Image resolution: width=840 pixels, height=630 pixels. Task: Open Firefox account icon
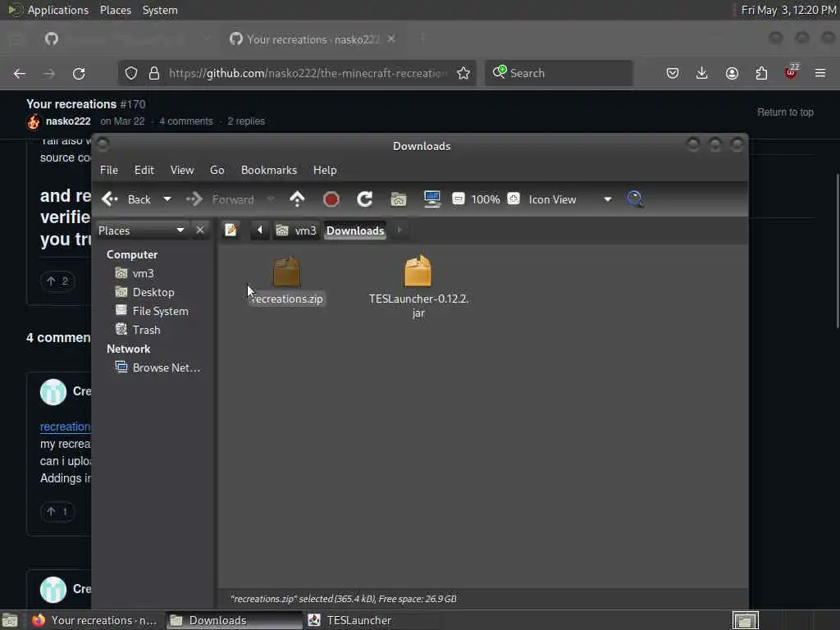click(732, 73)
